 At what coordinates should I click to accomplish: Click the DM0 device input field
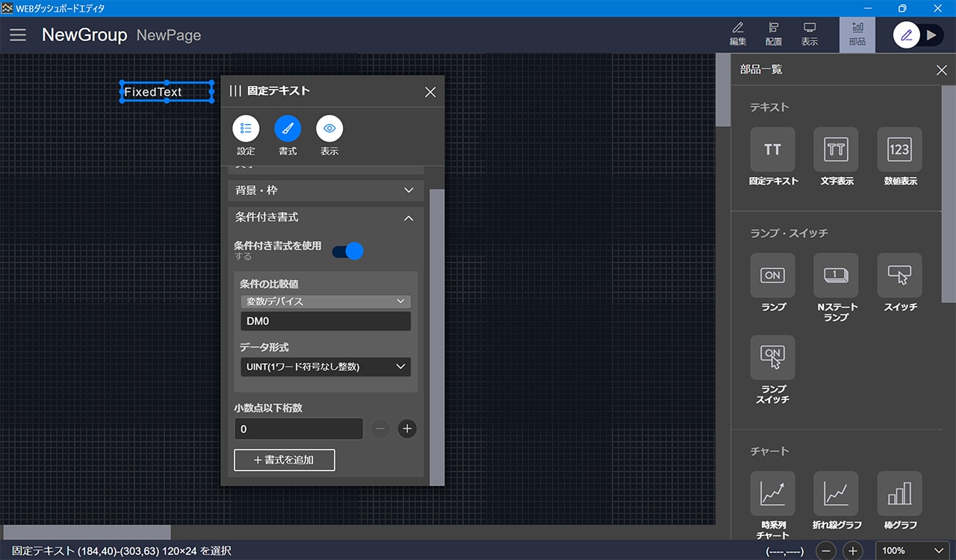click(326, 321)
